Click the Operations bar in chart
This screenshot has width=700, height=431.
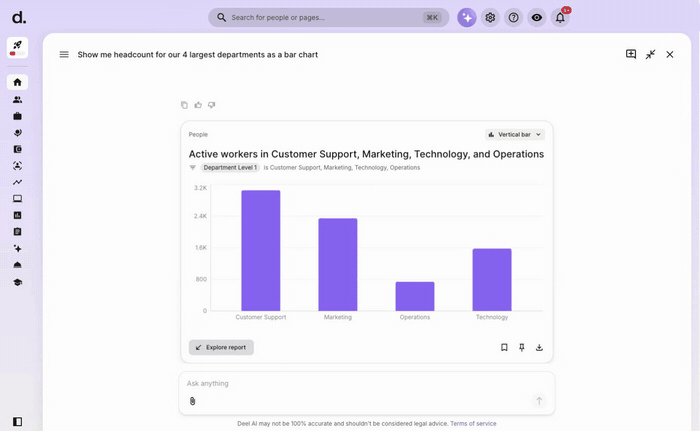tap(415, 296)
